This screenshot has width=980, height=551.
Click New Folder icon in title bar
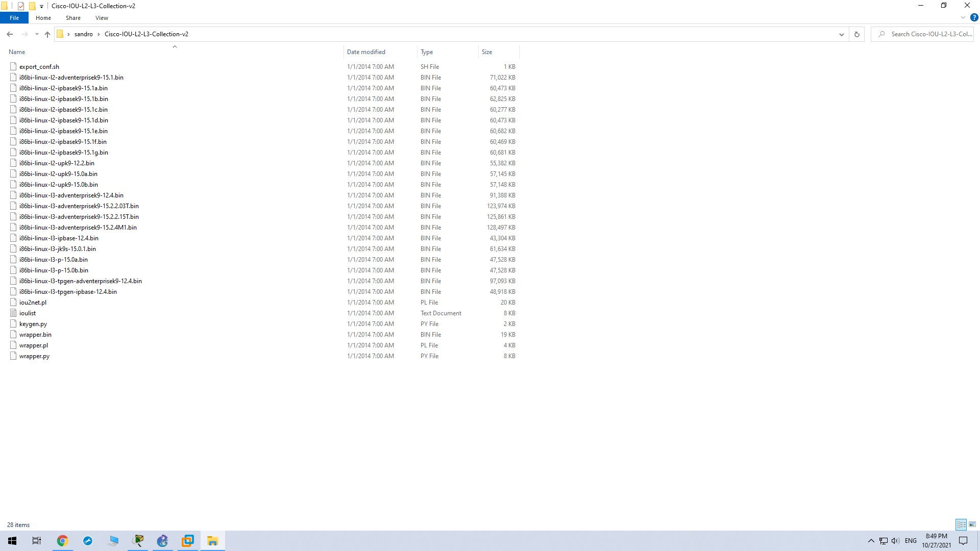(x=32, y=6)
